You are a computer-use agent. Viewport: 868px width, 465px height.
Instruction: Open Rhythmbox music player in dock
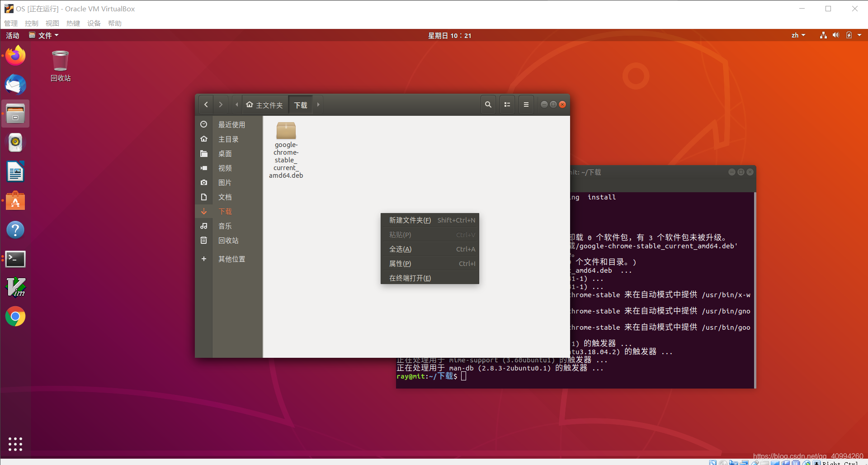(15, 142)
